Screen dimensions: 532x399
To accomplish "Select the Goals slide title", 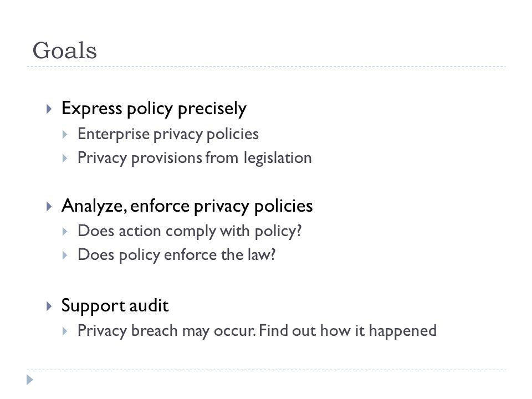I will pyautogui.click(x=64, y=51).
